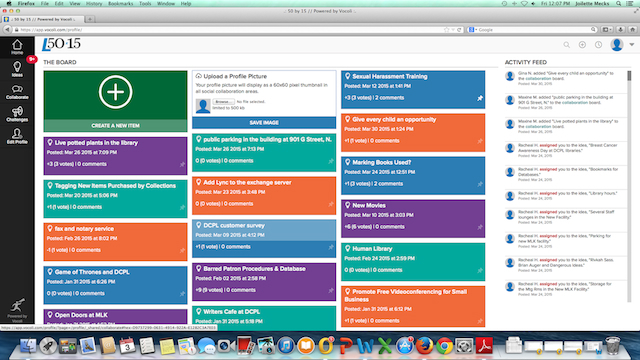Click the Activity Feed scrollbar
640x360 pixels.
click(x=629, y=186)
